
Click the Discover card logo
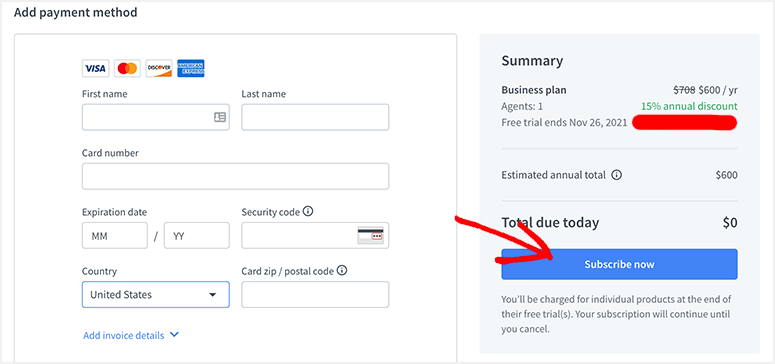coord(159,68)
